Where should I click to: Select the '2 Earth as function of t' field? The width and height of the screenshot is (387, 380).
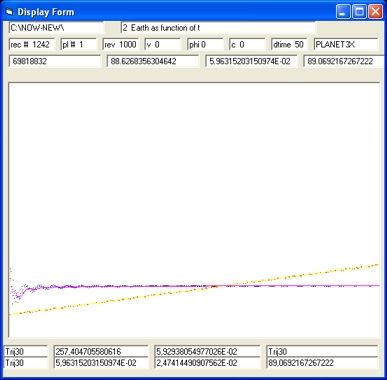(x=218, y=28)
